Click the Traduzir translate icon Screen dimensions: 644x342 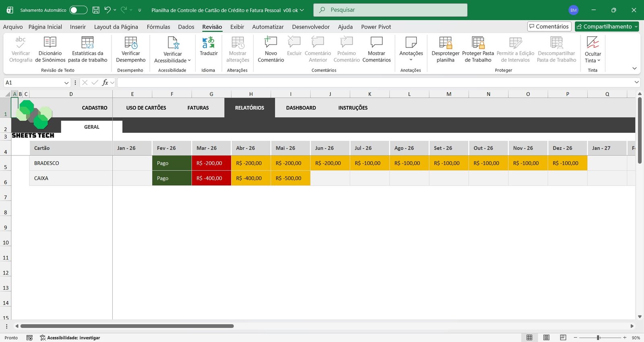point(208,43)
